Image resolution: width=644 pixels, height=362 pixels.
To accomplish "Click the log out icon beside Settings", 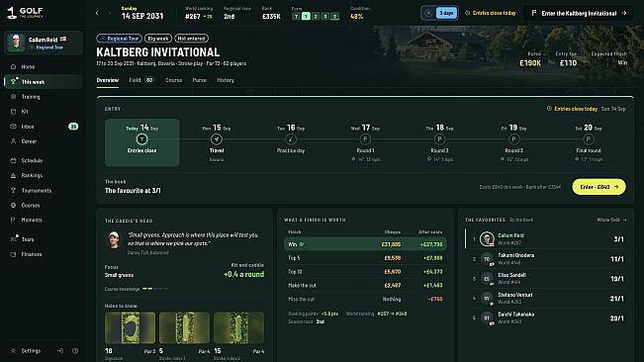I will pyautogui.click(x=60, y=351).
